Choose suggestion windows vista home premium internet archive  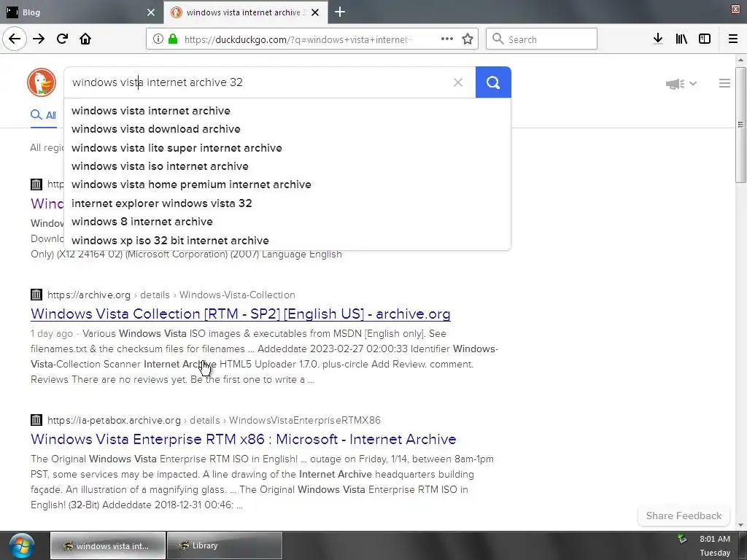287,184
